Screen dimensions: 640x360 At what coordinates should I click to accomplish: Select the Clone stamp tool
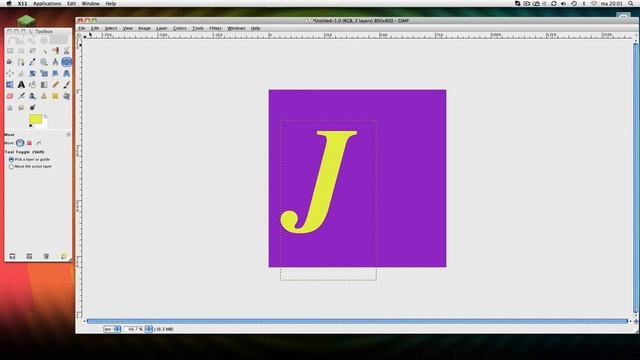pyautogui.click(x=44, y=96)
